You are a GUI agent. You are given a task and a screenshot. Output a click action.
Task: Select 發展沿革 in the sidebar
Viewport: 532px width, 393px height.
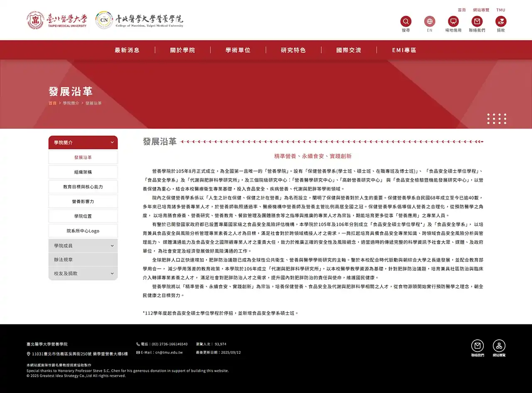83,157
